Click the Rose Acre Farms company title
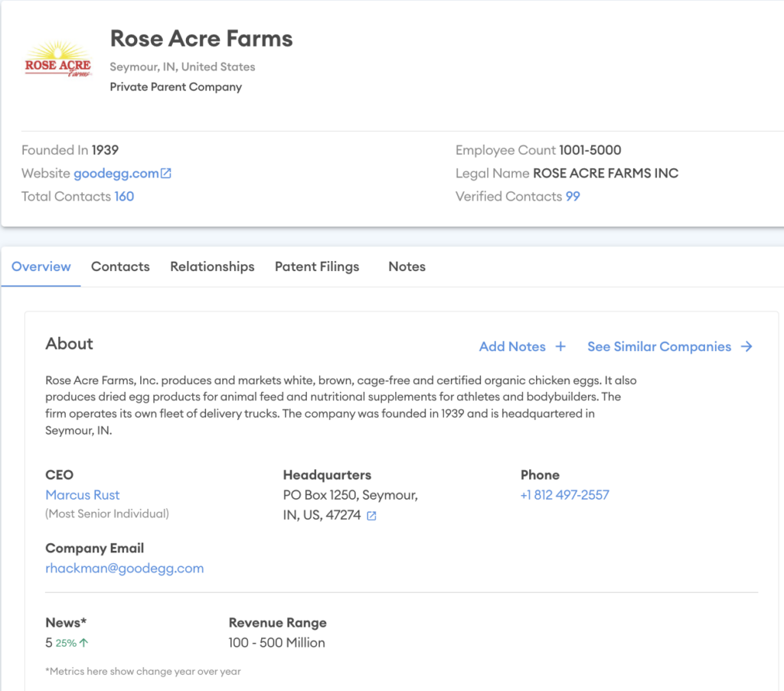This screenshot has height=691, width=784. pos(201,39)
